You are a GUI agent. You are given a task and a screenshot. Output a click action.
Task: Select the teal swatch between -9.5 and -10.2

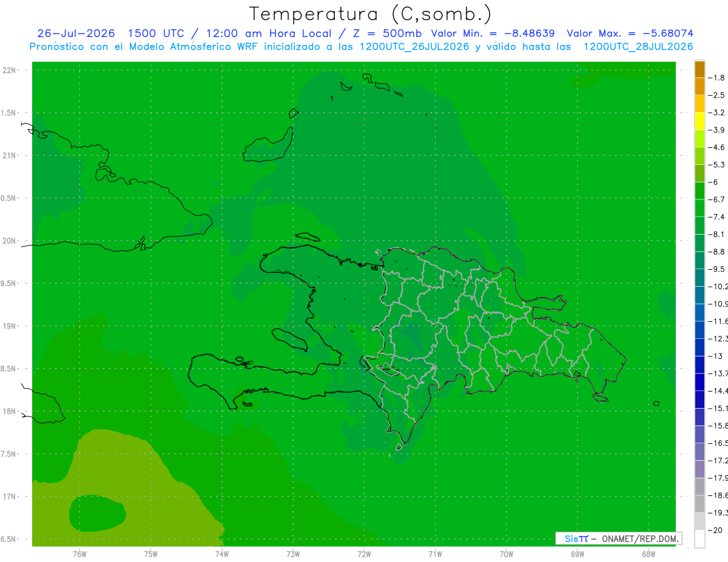[x=699, y=277]
